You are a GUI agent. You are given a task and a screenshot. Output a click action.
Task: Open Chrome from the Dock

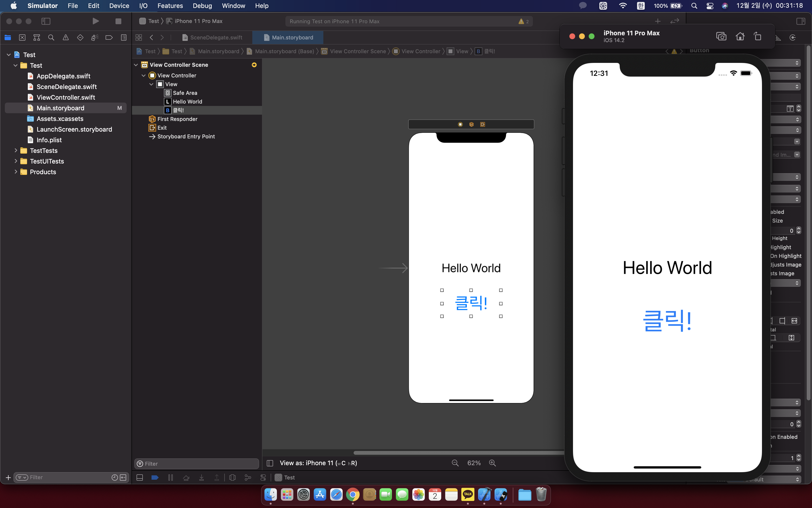pos(353,494)
